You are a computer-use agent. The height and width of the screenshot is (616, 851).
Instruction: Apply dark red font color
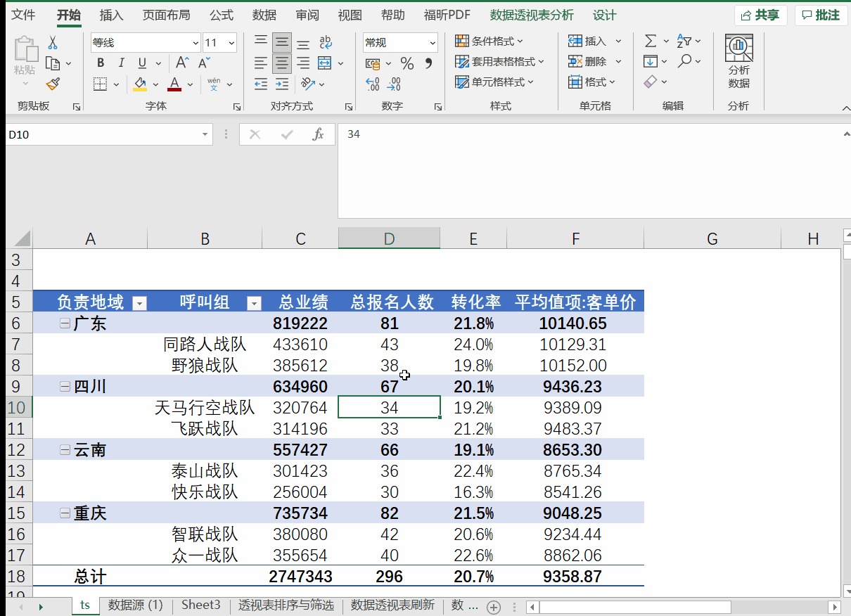174,84
